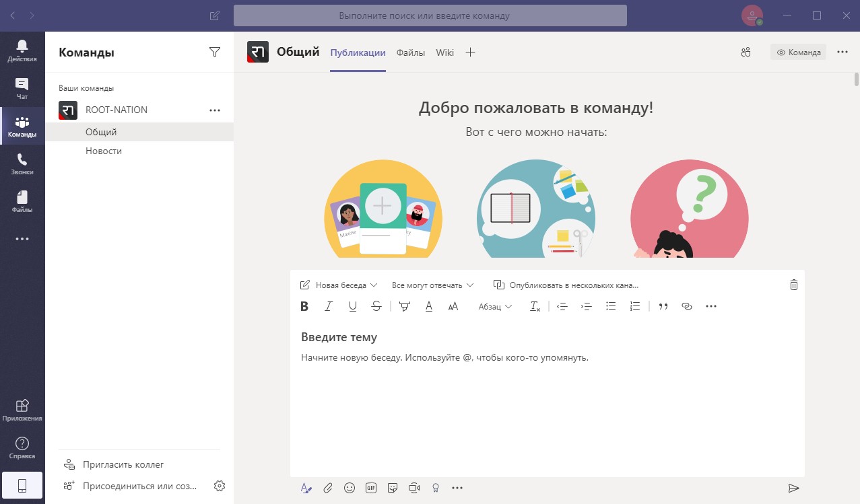
Task: Navigate back with the left arrow
Action: [14, 15]
